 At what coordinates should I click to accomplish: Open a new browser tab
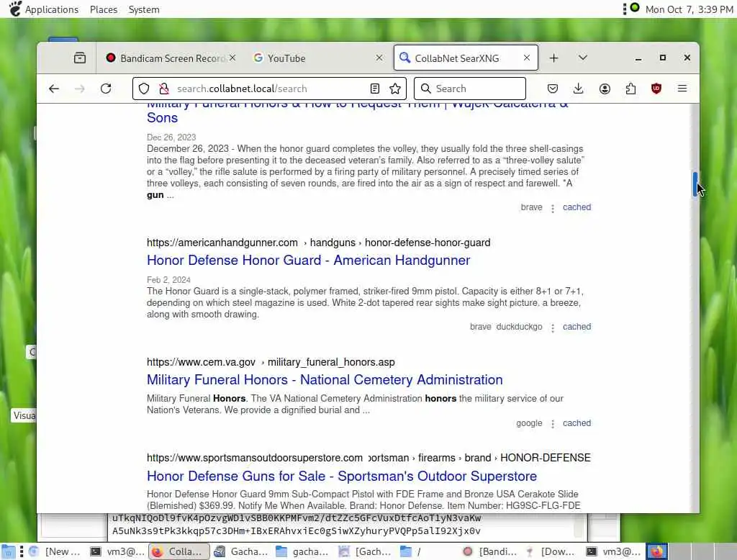click(x=553, y=58)
